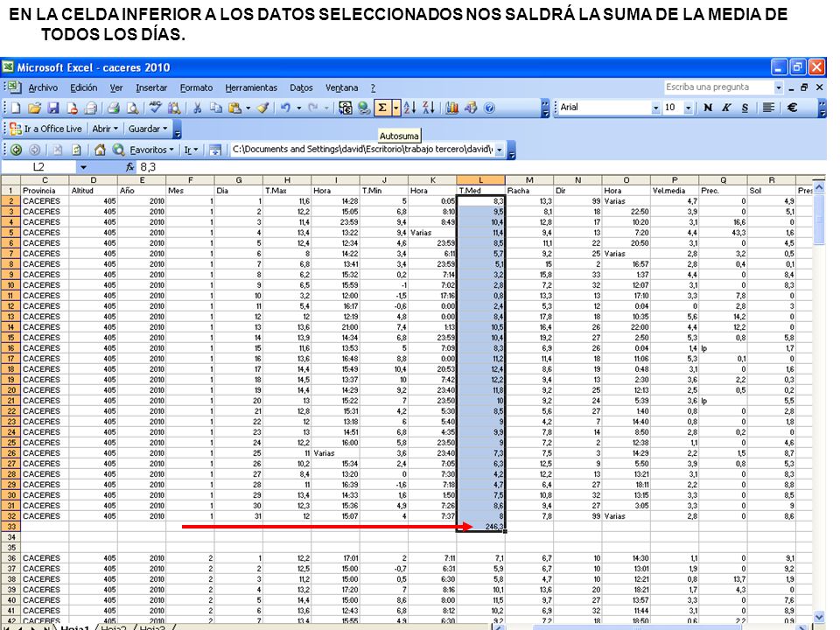Screen dimensions: 840x630
Task: Sort ascending with the A-Z icon
Action: tap(409, 108)
